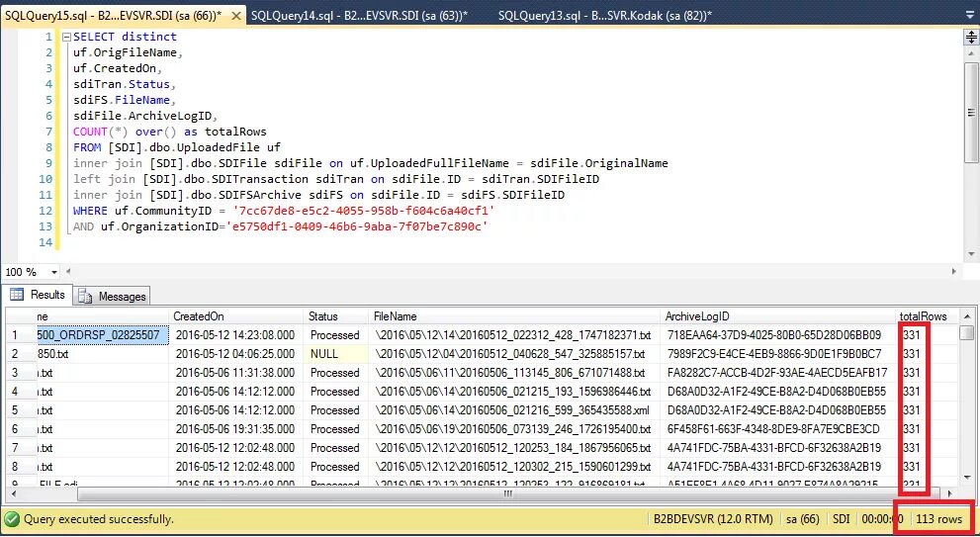Image resolution: width=980 pixels, height=537 pixels.
Task: Open the active files dropdown arrow
Action: tap(969, 16)
